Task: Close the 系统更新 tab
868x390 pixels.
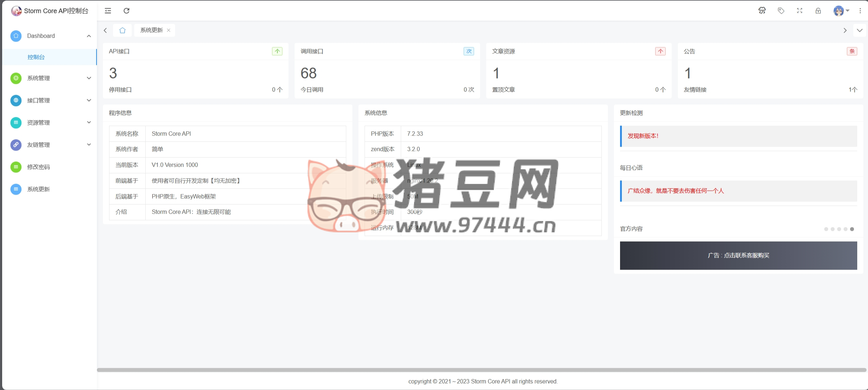Action: tap(169, 30)
